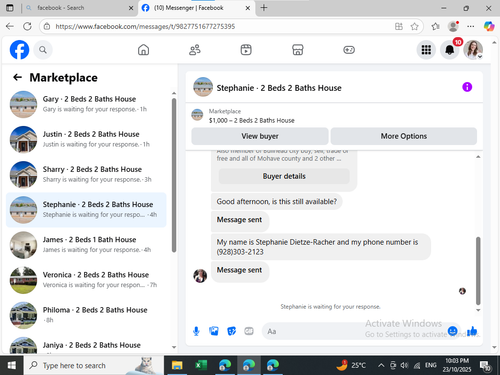Viewport: 500px width, 375px height.
Task: Close the facebook - Search tab
Action: coord(131,8)
